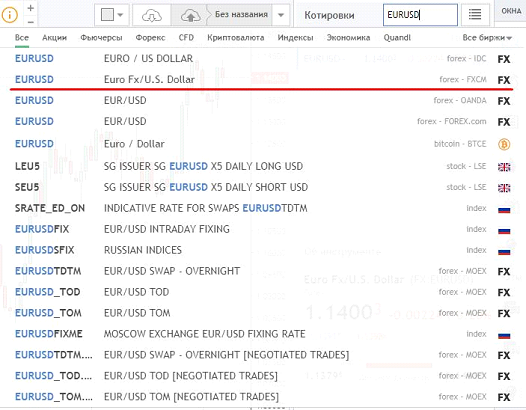
Task: Open the layout selector square dropdown
Action: (x=112, y=15)
